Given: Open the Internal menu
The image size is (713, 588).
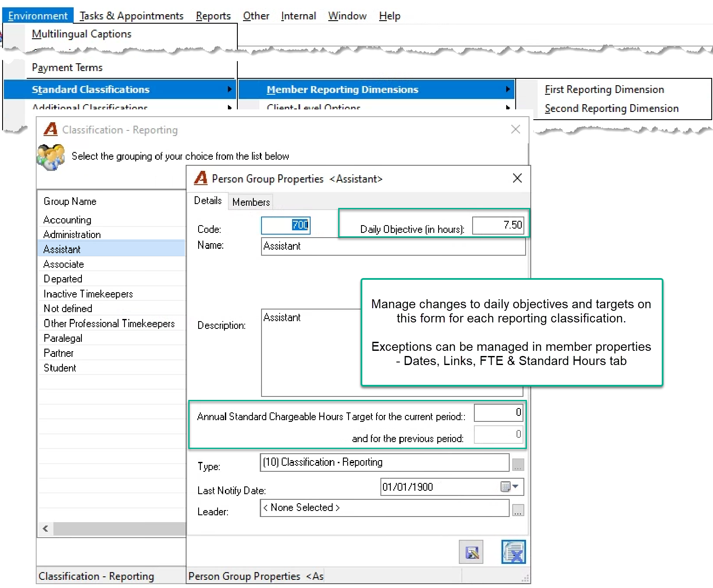Looking at the screenshot, I should [299, 16].
